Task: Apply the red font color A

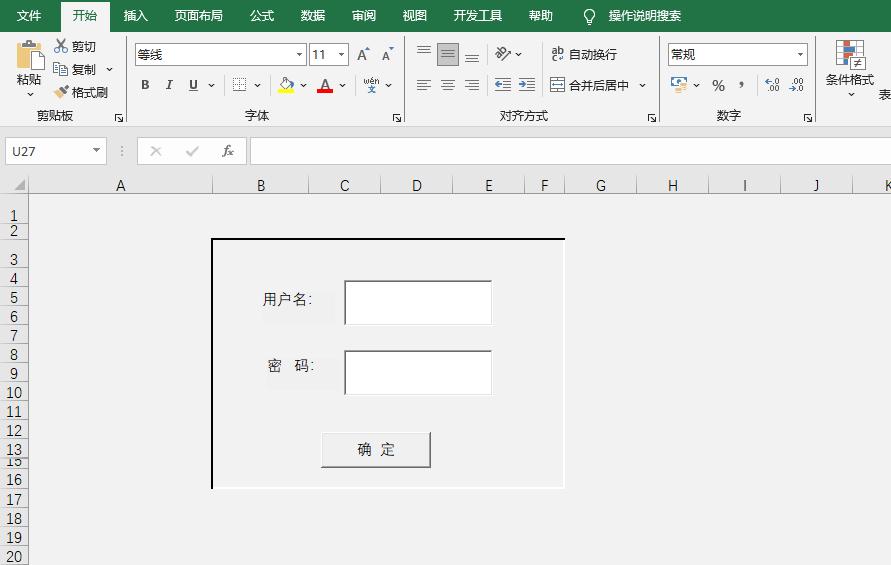Action: coord(325,85)
